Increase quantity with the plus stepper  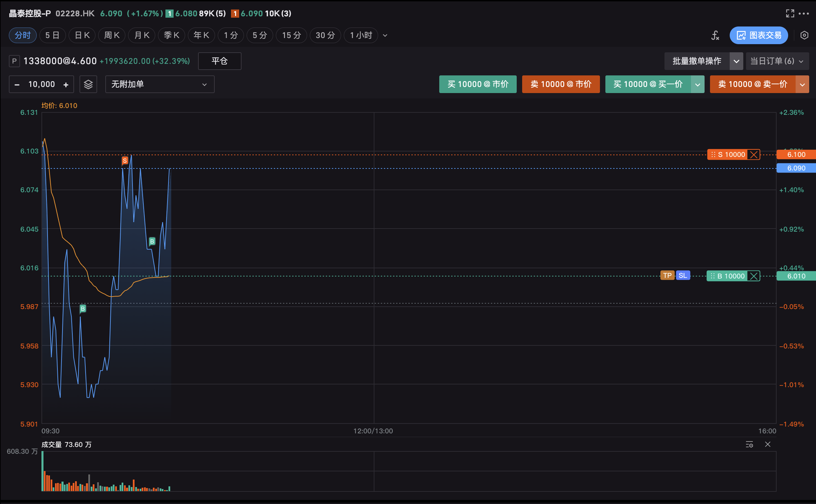(66, 85)
